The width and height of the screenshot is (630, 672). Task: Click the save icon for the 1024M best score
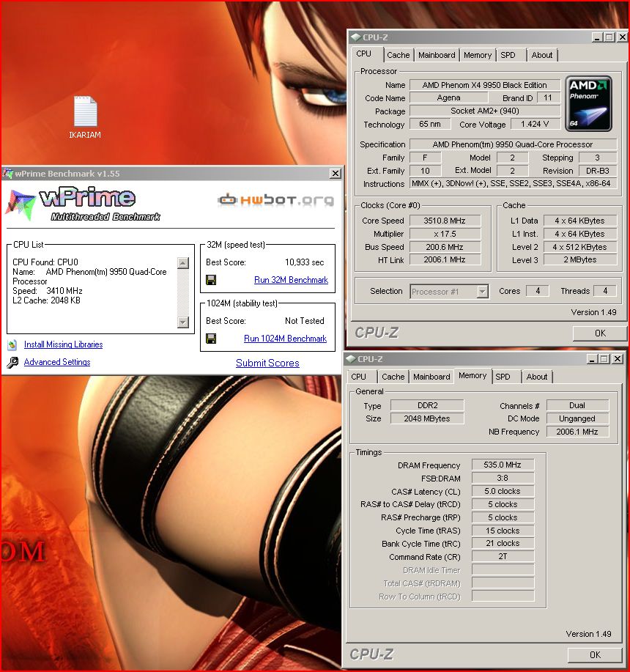click(x=211, y=339)
